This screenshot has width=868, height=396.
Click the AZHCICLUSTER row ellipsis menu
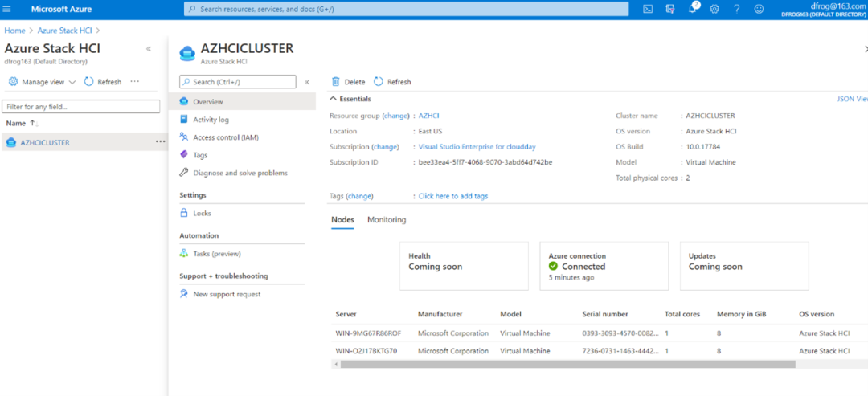click(x=160, y=141)
